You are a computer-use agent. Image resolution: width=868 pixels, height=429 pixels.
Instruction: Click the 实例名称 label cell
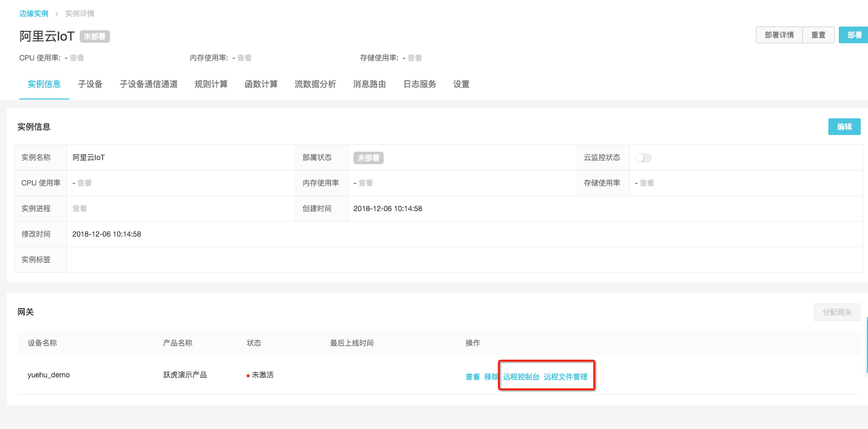click(41, 157)
